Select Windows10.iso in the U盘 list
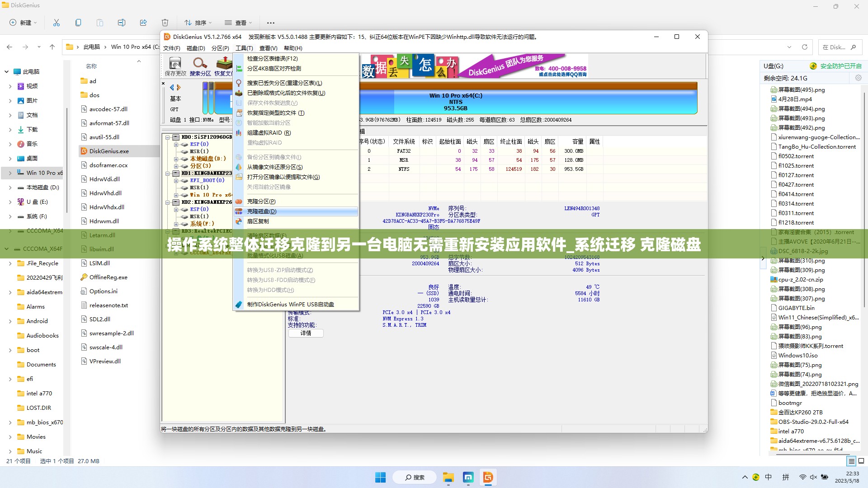The width and height of the screenshot is (868, 488). (x=797, y=356)
